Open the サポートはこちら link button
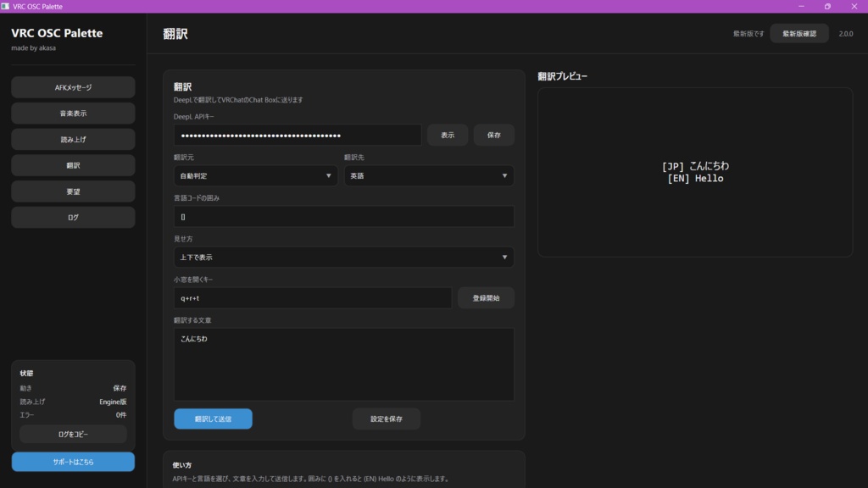 pyautogui.click(x=73, y=462)
